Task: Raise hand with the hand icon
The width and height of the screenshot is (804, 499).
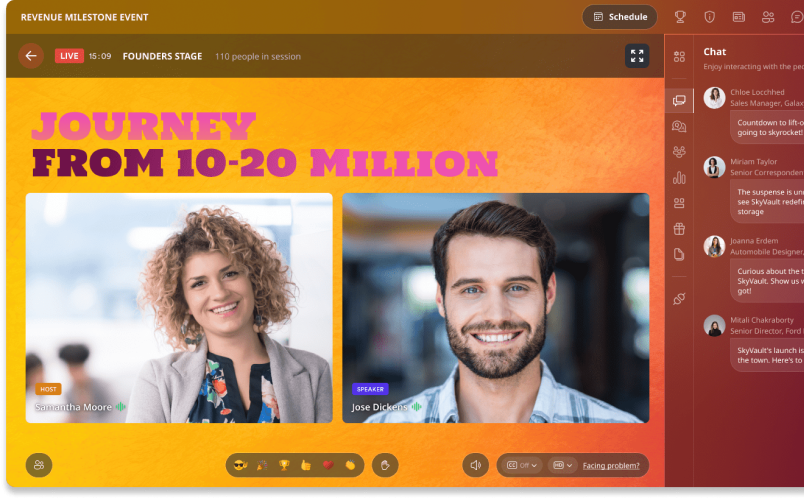Action: tap(385, 465)
